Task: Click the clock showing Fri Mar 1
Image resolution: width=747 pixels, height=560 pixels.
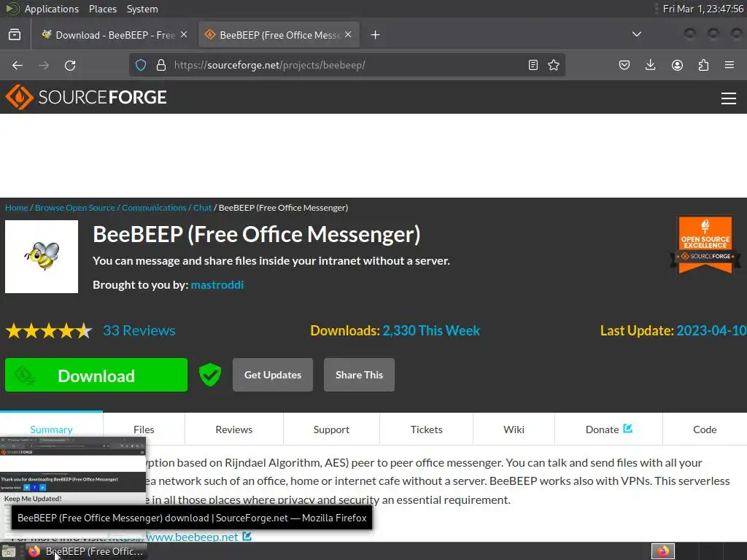Action: [703, 9]
